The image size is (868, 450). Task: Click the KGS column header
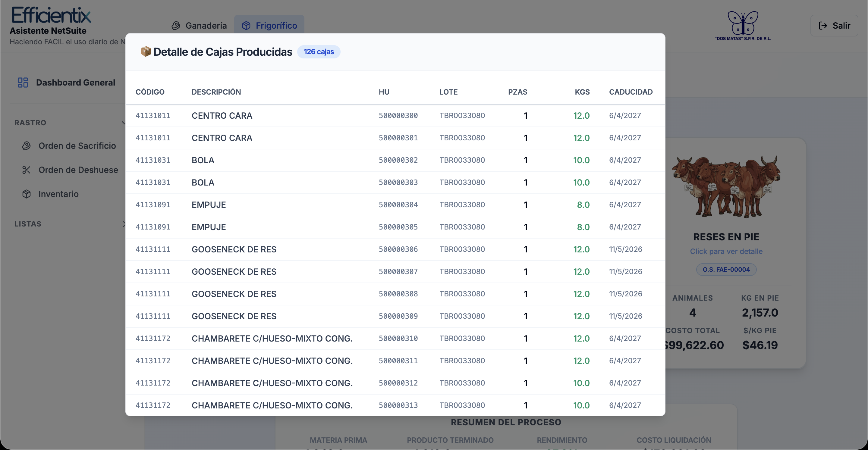pyautogui.click(x=582, y=92)
